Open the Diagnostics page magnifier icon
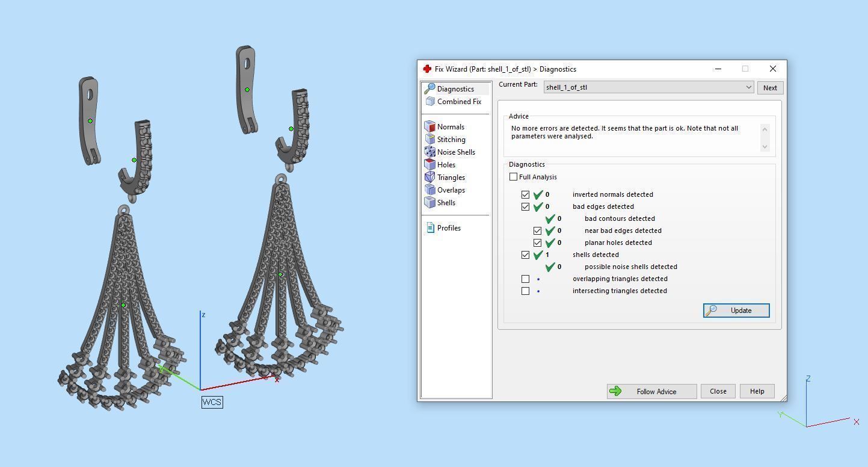The width and height of the screenshot is (868, 467). [x=429, y=89]
